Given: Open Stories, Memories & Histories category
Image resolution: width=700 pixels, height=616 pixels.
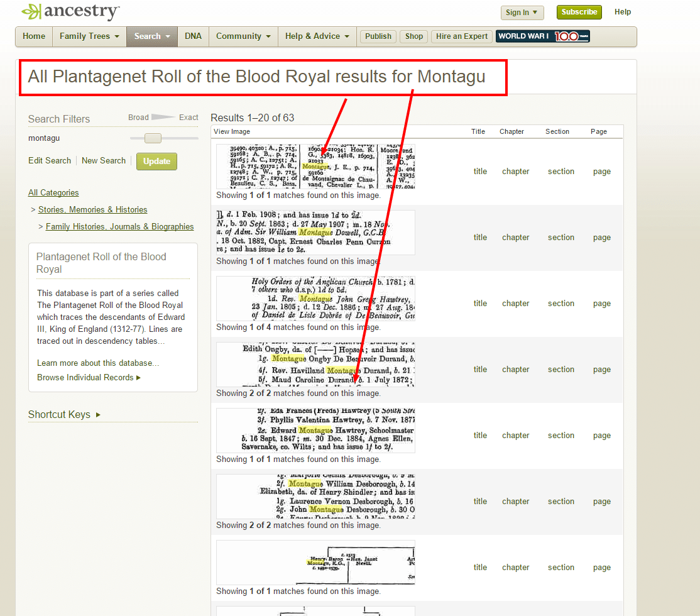Looking at the screenshot, I should pyautogui.click(x=92, y=209).
